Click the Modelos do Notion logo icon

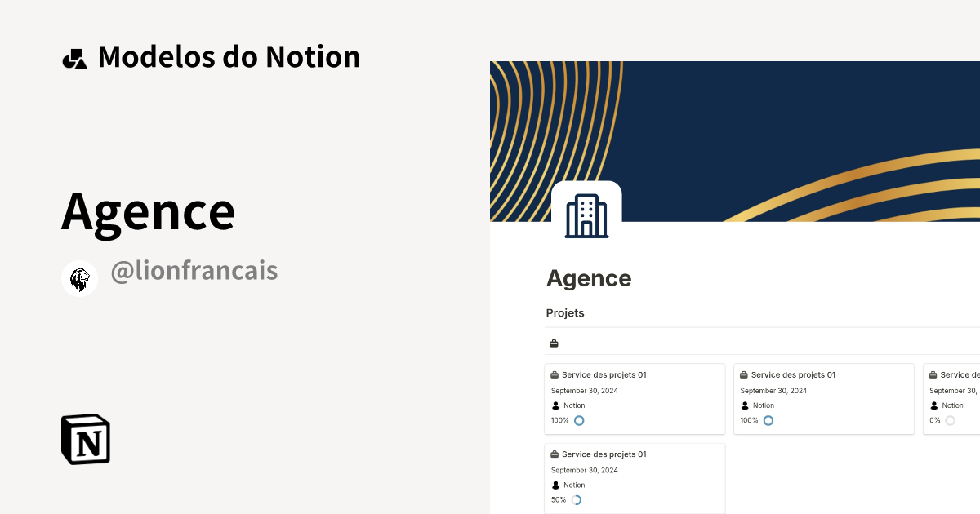tap(75, 56)
